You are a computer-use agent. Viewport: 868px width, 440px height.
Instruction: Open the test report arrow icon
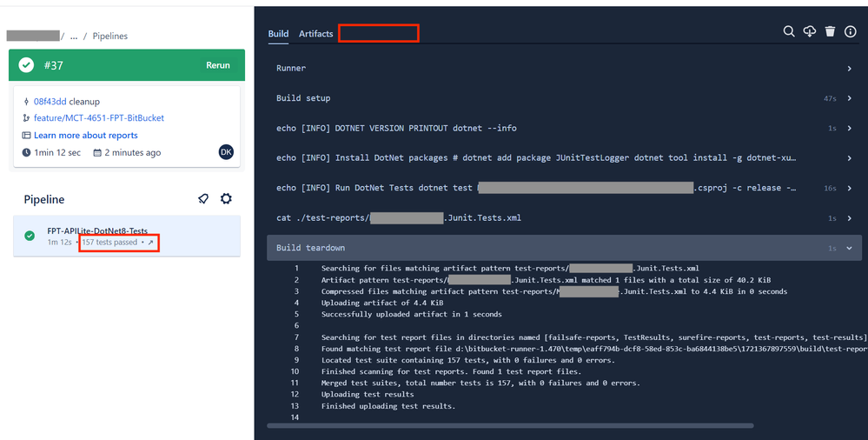tap(150, 243)
